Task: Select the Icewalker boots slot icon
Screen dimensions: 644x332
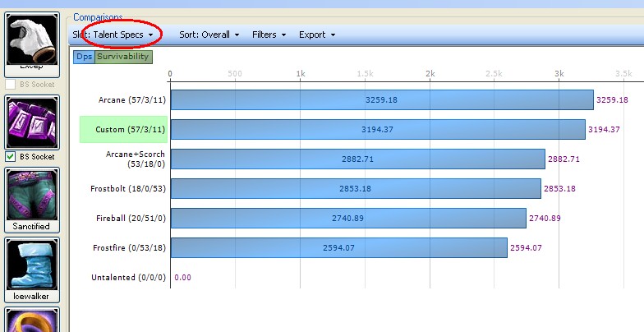Action: pos(31,265)
